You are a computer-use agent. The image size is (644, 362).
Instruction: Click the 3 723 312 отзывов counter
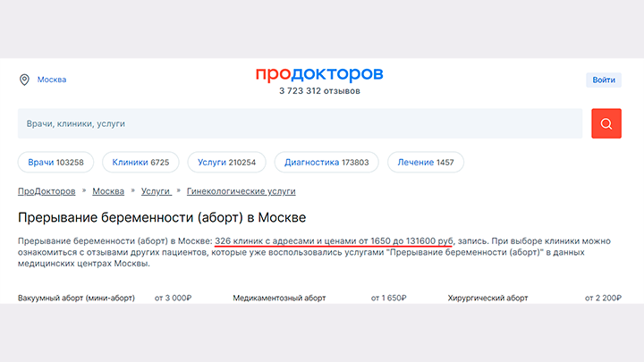(x=319, y=91)
